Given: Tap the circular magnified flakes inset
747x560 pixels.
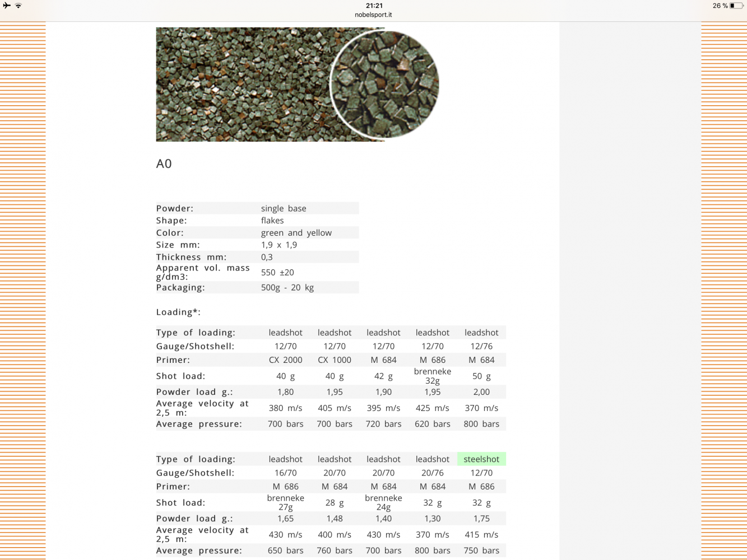Looking at the screenshot, I should pos(384,84).
